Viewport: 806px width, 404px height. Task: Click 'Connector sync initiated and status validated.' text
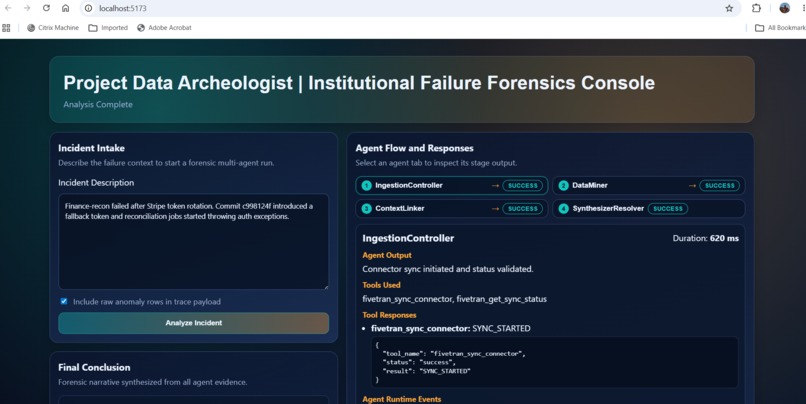pos(448,269)
